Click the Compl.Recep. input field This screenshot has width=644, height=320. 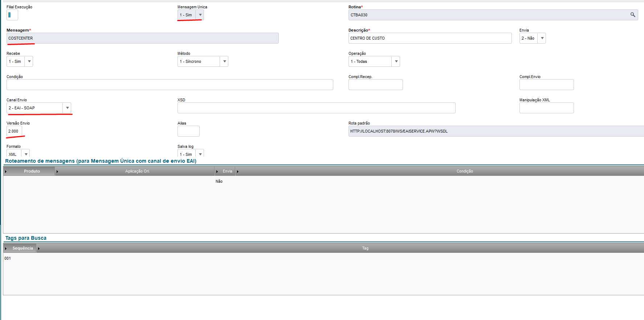click(376, 85)
